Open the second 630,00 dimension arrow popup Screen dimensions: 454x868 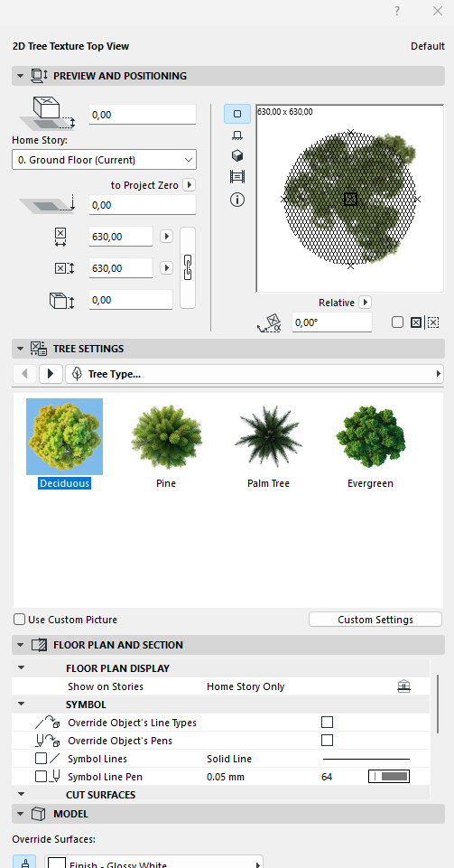point(166,268)
